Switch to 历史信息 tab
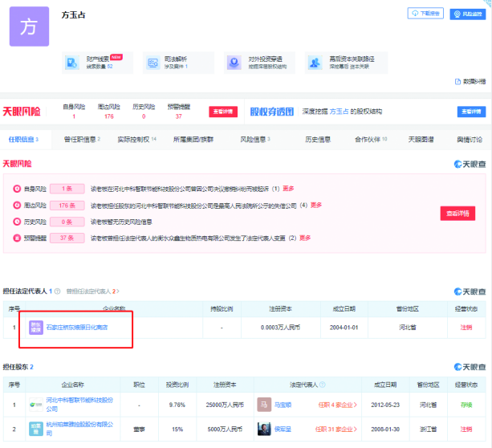 click(x=318, y=140)
